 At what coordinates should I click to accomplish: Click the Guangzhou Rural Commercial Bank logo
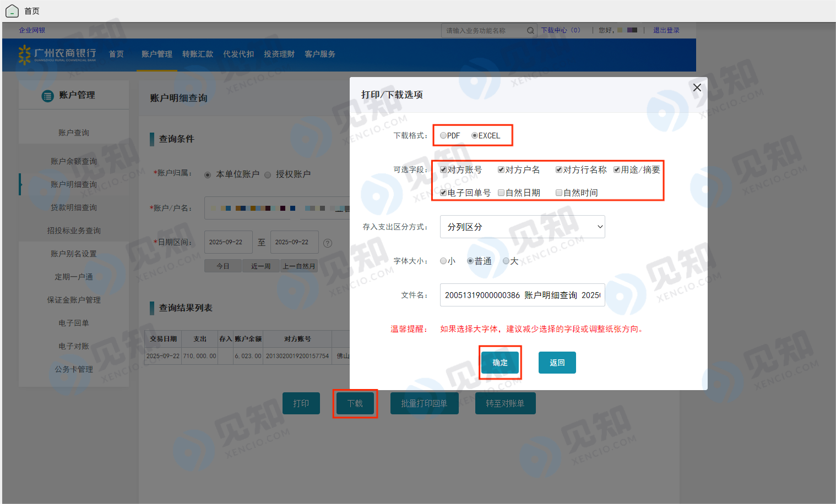click(x=57, y=54)
